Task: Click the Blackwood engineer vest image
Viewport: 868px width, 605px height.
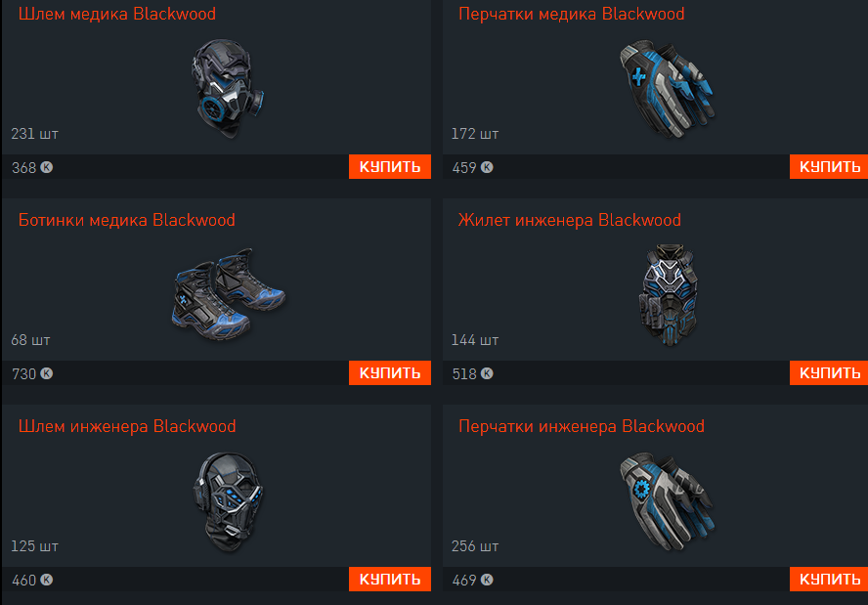Action: click(669, 295)
